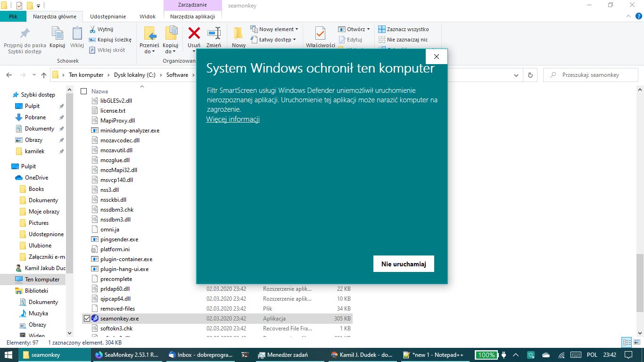Expand the Otwórz dropdown arrow
Image resolution: width=644 pixels, height=362 pixels.
pyautogui.click(x=368, y=29)
